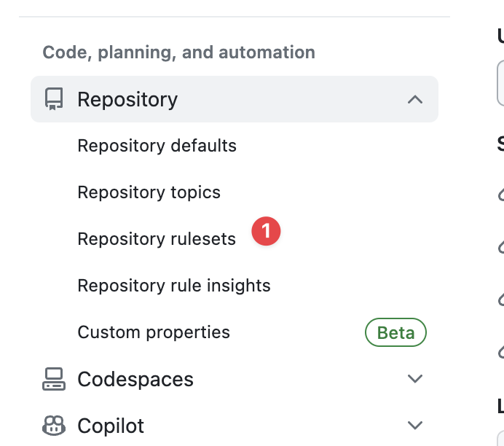Click the 'Code, planning, and automation' heading
504x446 pixels.
pyautogui.click(x=179, y=52)
